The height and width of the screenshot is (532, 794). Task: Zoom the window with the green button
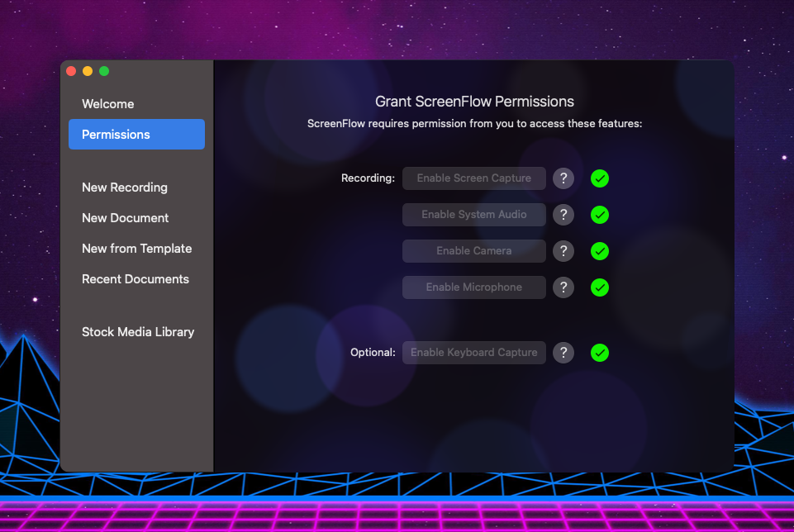[x=104, y=71]
